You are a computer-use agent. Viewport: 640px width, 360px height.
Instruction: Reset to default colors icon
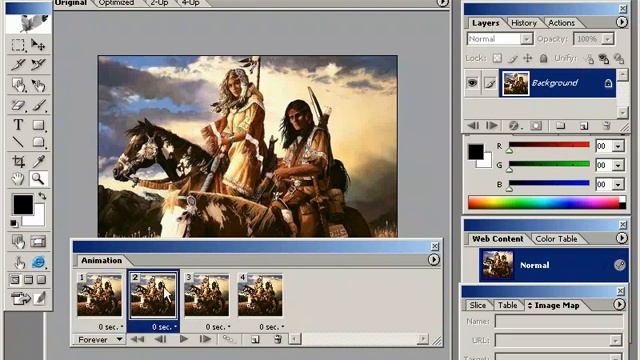14,223
